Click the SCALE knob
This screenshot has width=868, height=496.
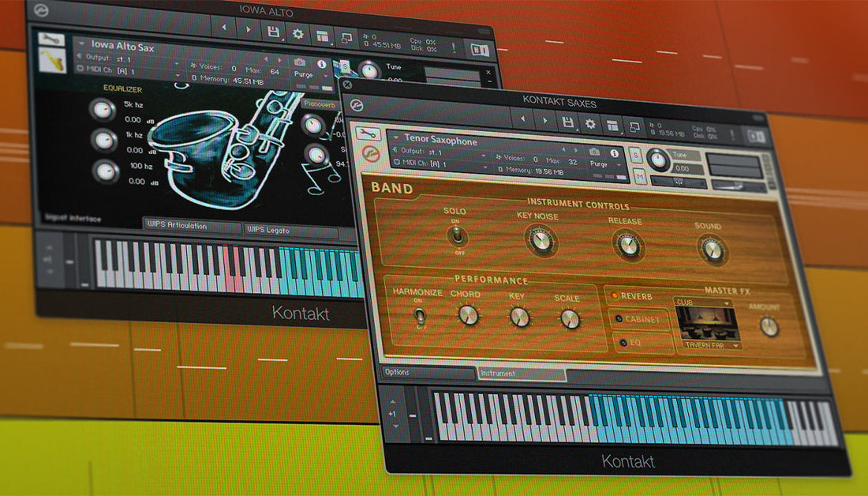(569, 319)
